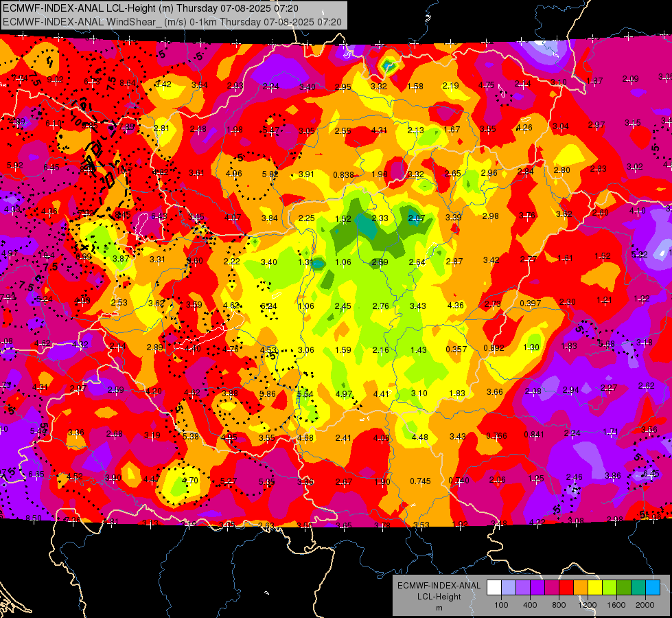Click the legend tick label 1200

click(587, 605)
